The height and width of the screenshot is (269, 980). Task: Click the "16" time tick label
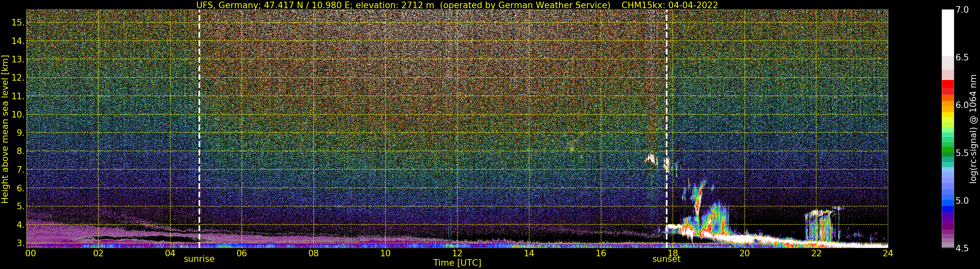coord(601,253)
